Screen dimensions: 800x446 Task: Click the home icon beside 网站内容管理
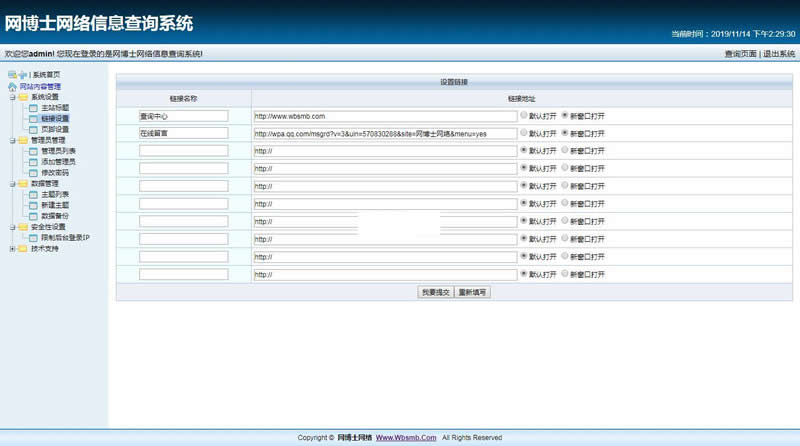12,86
